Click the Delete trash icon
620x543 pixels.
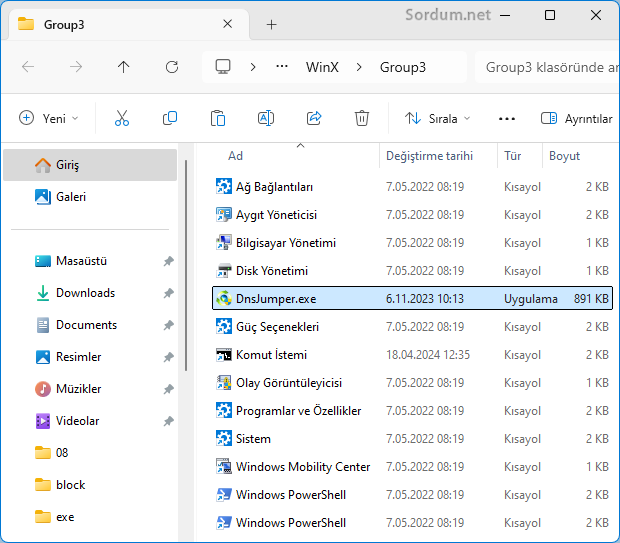pyautogui.click(x=362, y=118)
